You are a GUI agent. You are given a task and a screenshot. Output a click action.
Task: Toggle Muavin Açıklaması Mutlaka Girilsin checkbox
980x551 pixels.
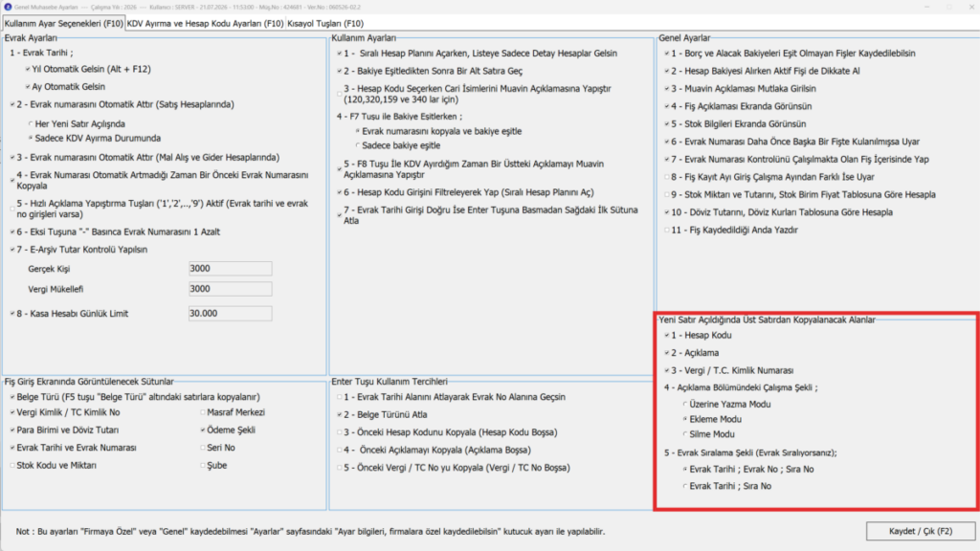pyautogui.click(x=667, y=89)
